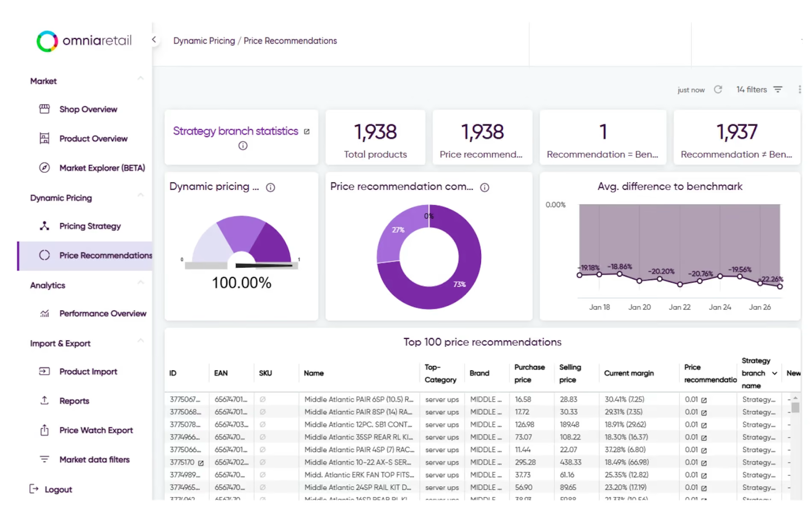Click the Price Recommendations circle icon
This screenshot has width=812, height=512.
pos(44,255)
